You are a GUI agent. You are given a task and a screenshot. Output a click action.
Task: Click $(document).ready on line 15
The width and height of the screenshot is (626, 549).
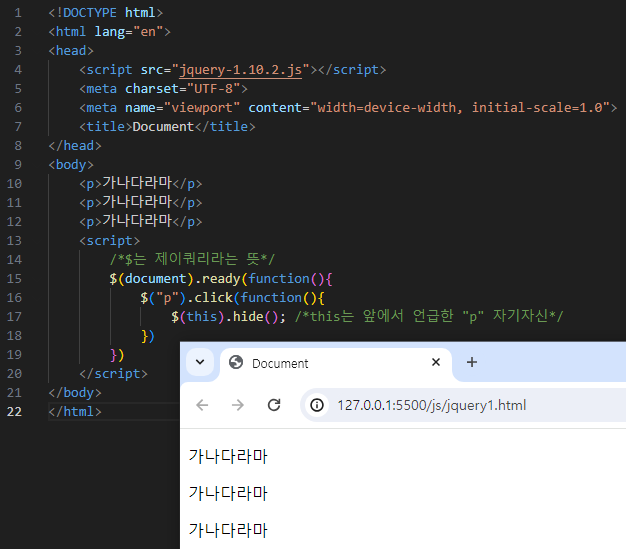[x=175, y=279]
